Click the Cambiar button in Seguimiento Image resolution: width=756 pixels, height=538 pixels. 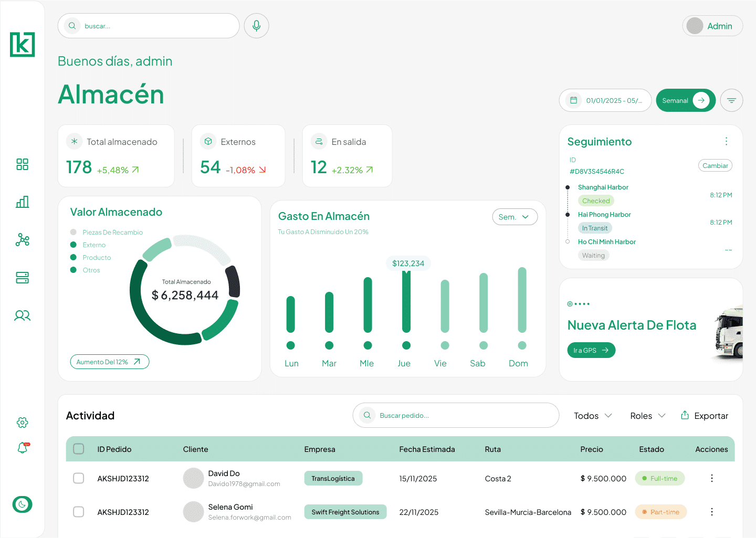pos(715,165)
